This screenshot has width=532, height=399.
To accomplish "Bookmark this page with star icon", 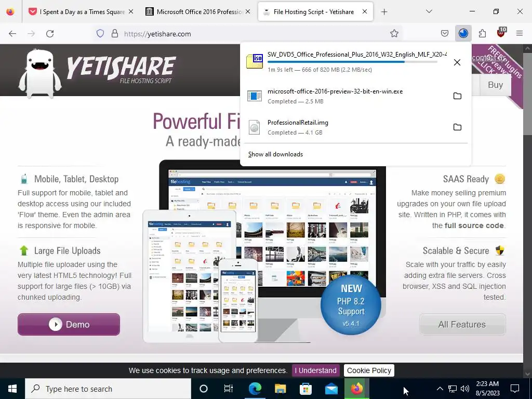I will click(394, 33).
